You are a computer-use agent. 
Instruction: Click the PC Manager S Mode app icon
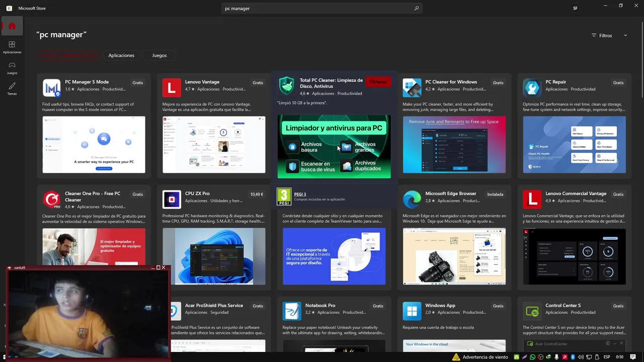click(x=52, y=88)
